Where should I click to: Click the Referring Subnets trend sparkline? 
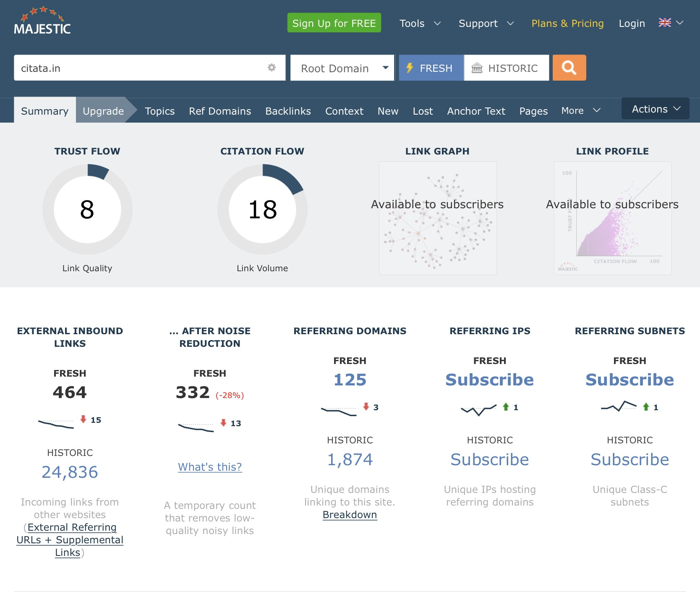(619, 406)
